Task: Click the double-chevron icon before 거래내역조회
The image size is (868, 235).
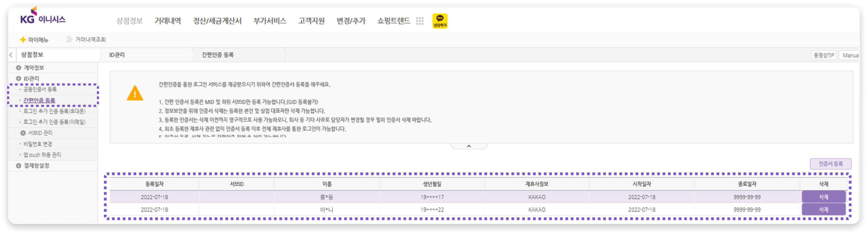Action: 69,40
